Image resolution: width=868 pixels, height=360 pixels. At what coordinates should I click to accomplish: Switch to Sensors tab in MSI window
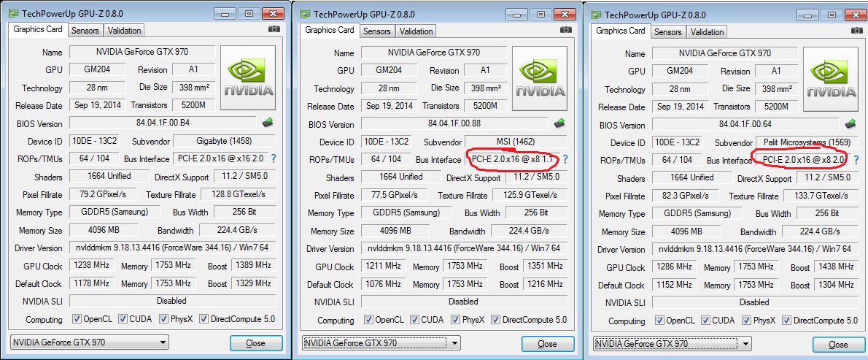(x=377, y=31)
